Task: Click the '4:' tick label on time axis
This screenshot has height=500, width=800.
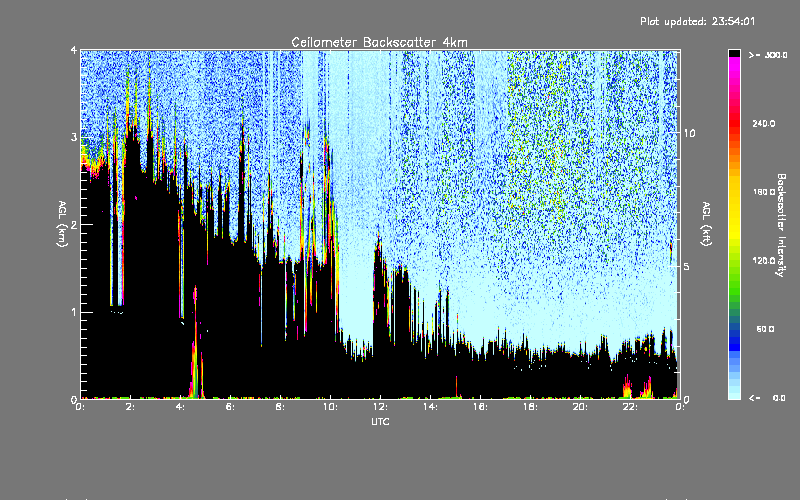Action: click(181, 407)
